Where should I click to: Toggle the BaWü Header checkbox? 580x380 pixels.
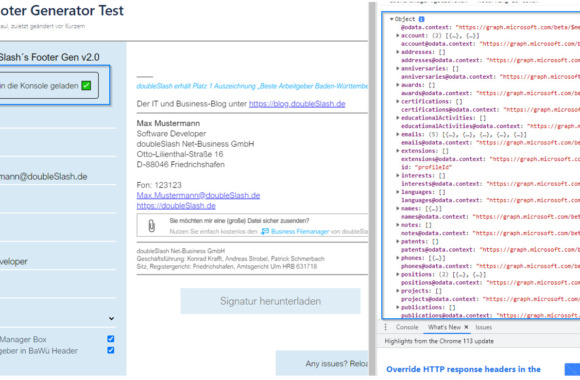pyautogui.click(x=111, y=350)
